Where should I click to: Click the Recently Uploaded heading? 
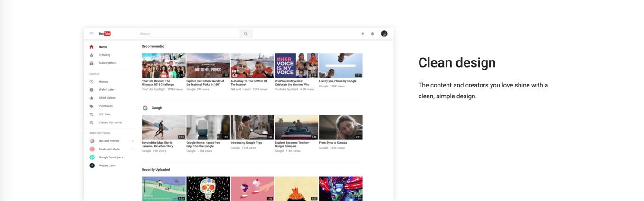click(156, 170)
